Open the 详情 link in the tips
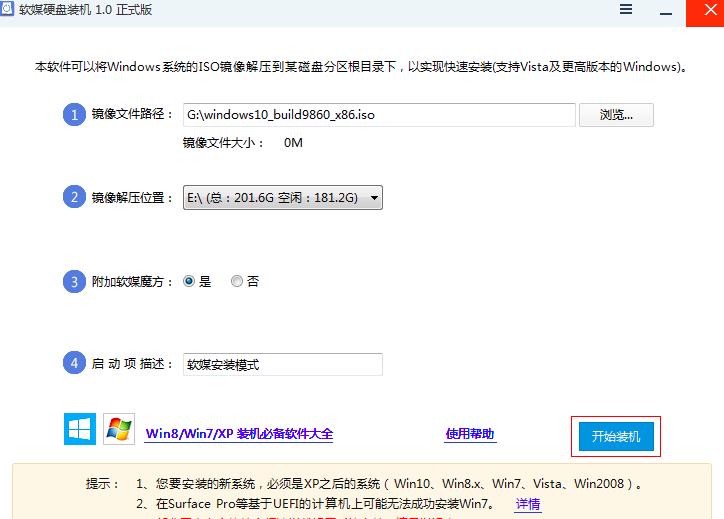Image resolution: width=724 pixels, height=519 pixels. coord(528,504)
